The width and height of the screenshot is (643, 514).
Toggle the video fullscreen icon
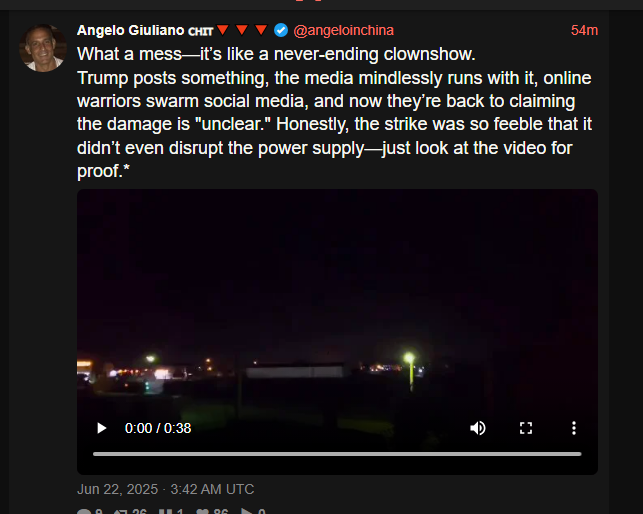[x=526, y=428]
